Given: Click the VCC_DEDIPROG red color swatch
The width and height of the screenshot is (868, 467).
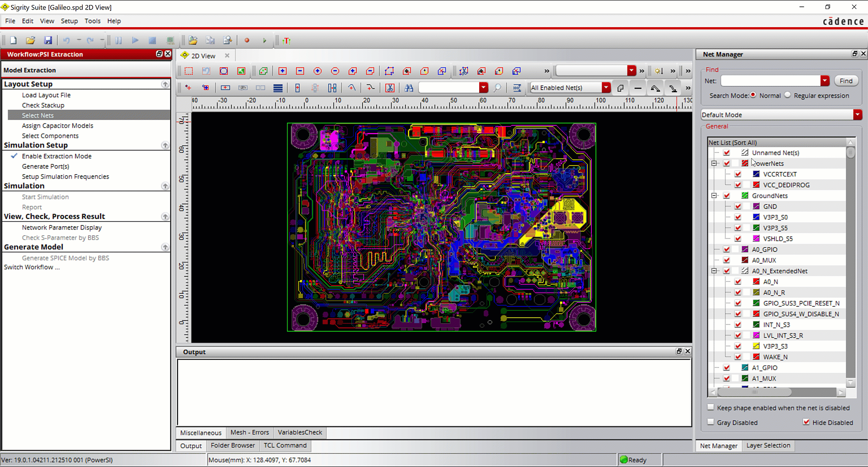Looking at the screenshot, I should 756,185.
